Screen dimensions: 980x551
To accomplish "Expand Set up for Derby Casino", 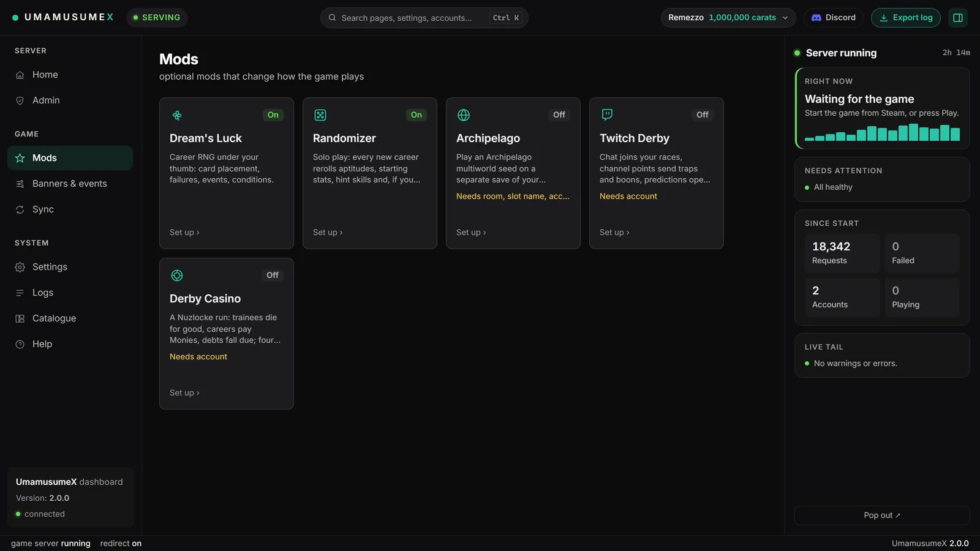I will [x=184, y=393].
